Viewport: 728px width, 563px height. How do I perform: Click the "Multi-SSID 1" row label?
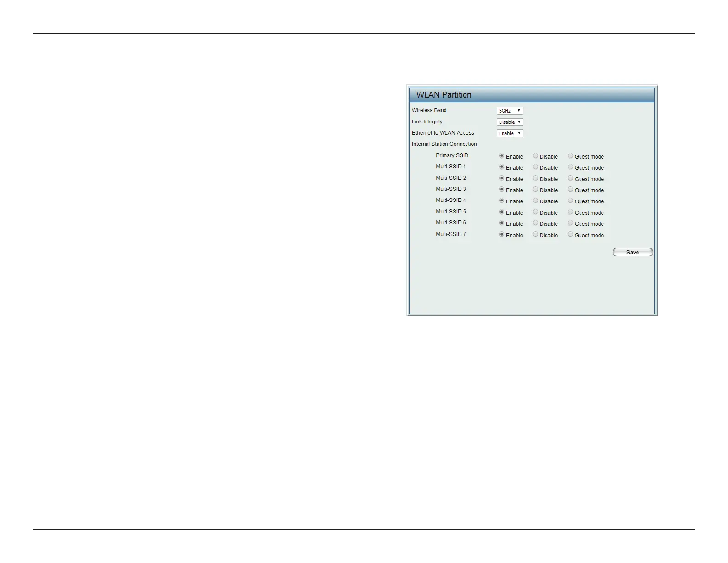coord(451,167)
